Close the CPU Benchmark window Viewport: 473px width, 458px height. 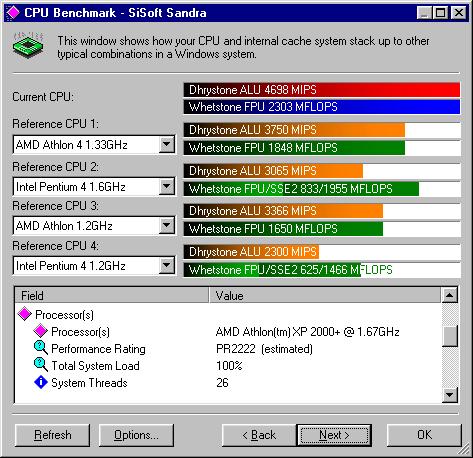[x=458, y=13]
